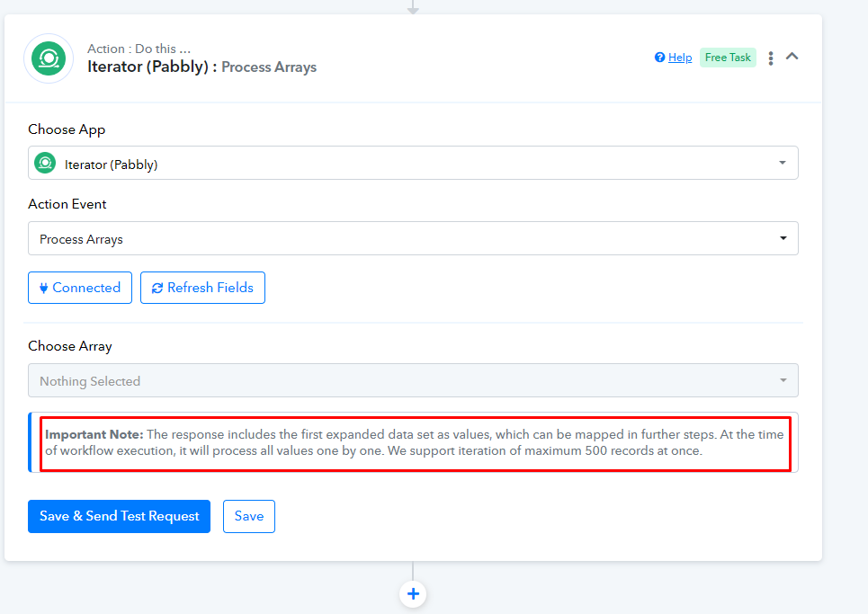Click the Connected button
The width and height of the screenshot is (868, 614).
[x=80, y=288]
